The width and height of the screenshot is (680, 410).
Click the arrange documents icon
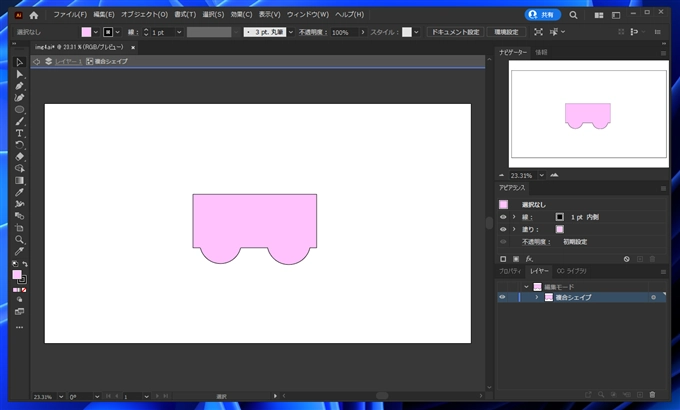point(599,15)
